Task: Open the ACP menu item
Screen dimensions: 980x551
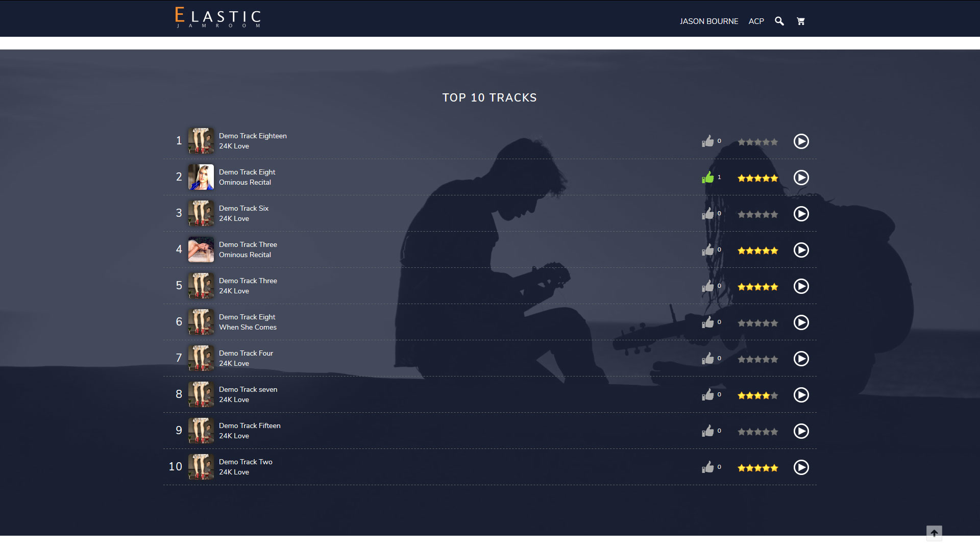Action: point(756,21)
